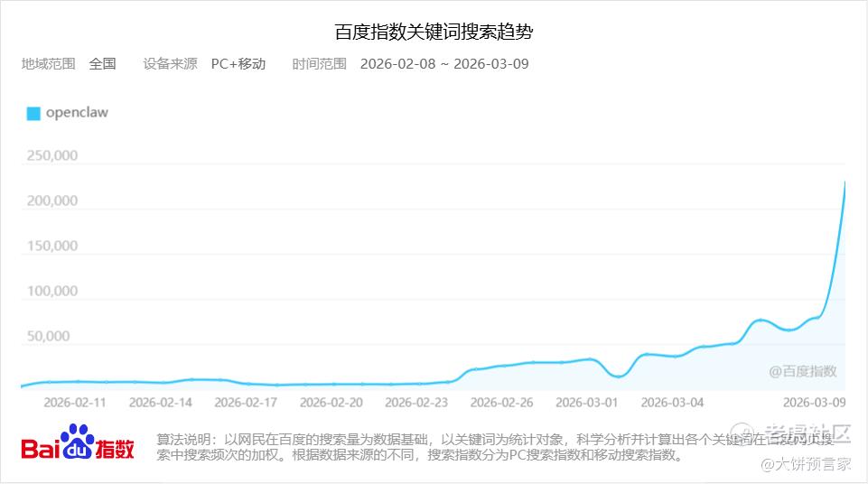Screen dimensions: 868x484
Task: Click the Baidu Index logo
Action: click(78, 443)
